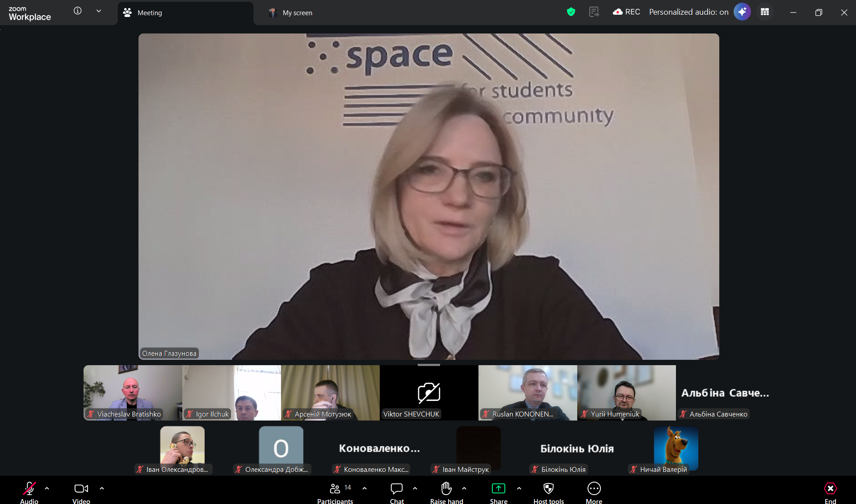Restore down the Zoom window
This screenshot has width=856, height=504.
[818, 12]
